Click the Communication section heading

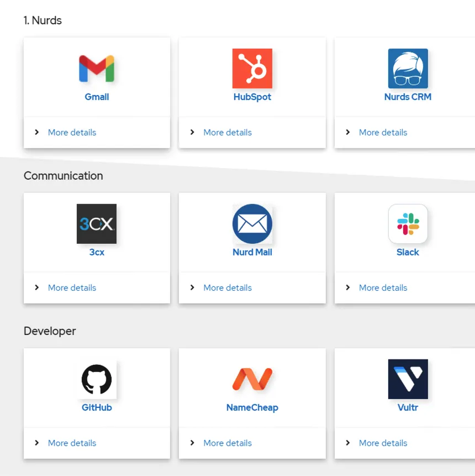tap(63, 176)
